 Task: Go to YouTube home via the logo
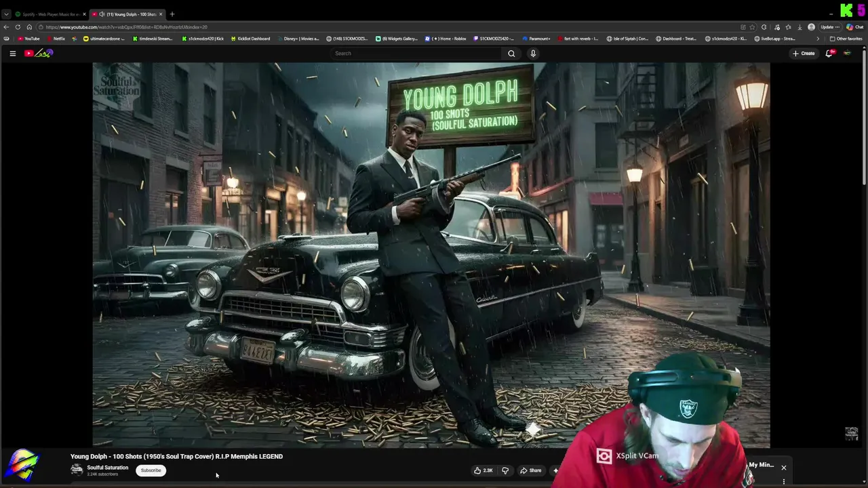(x=39, y=54)
